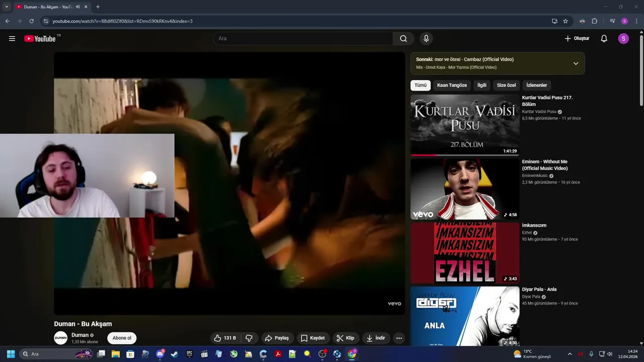
Task: Open the YouTube hamburger guide menu
Action: click(x=12, y=39)
